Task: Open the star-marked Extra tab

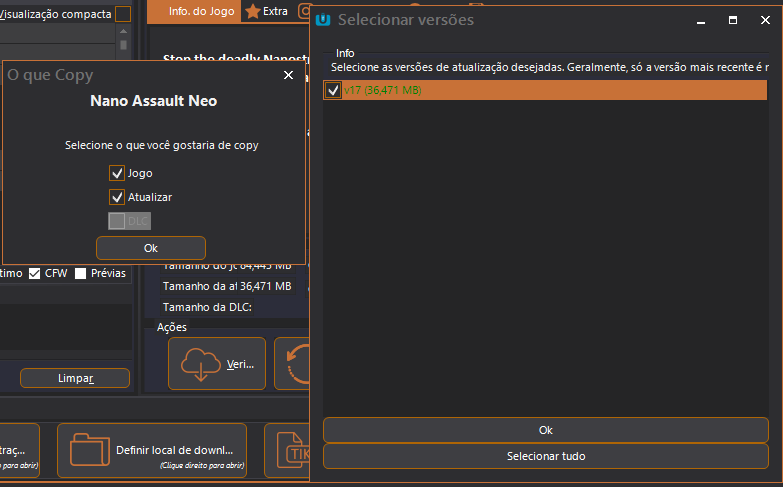Action: [x=267, y=11]
